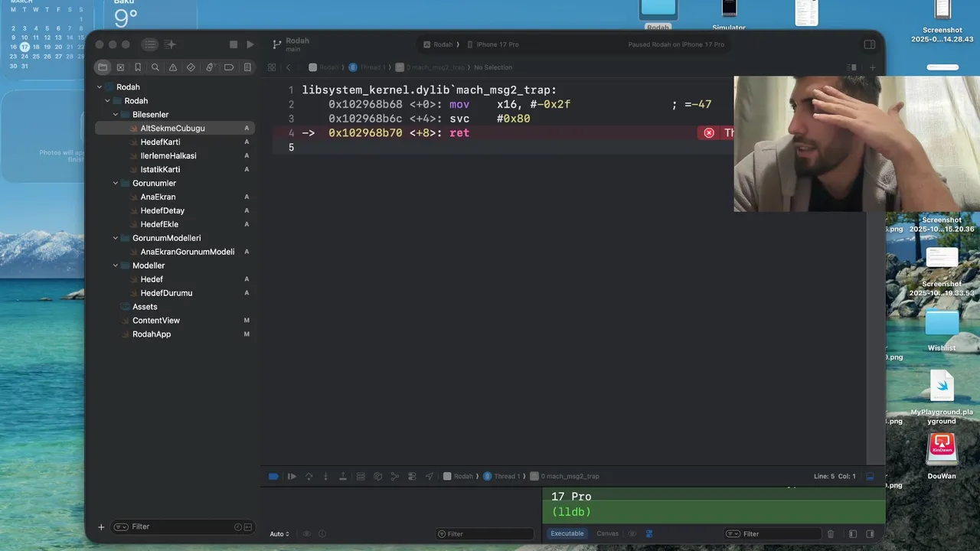Stop the running Rodah app

[x=234, y=45]
